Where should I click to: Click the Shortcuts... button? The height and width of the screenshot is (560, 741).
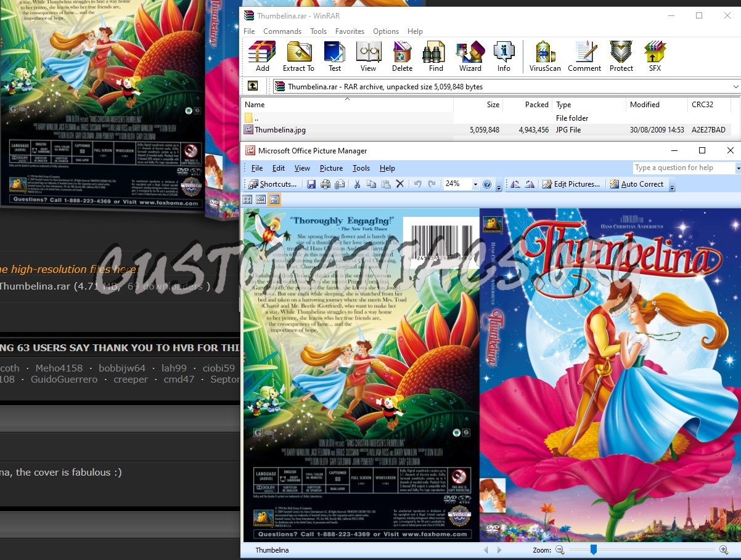273,184
